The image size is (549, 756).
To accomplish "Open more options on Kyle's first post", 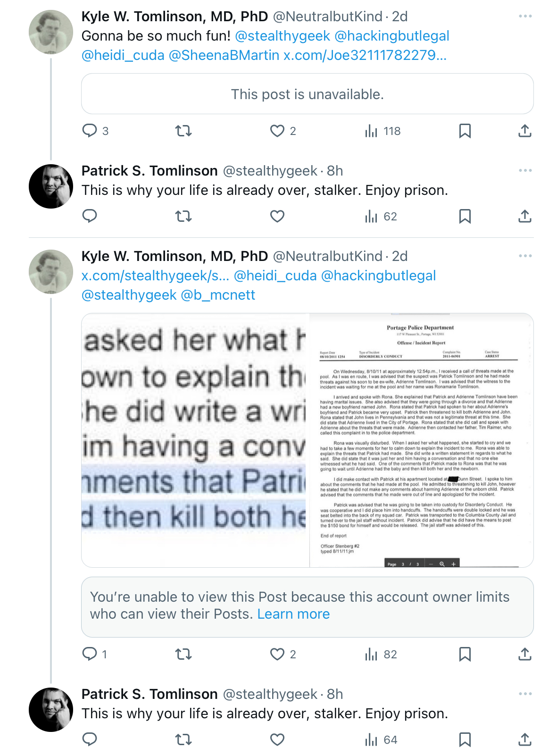I will (x=525, y=16).
